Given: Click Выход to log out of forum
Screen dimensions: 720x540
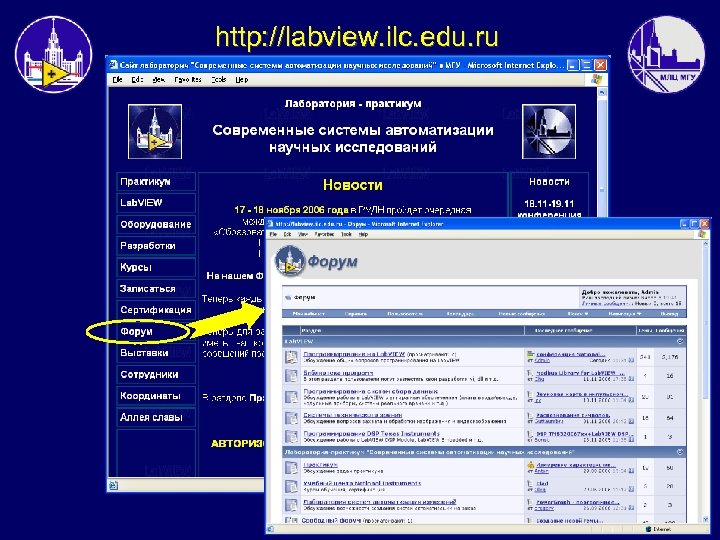Looking at the screenshot, I should coord(669,314).
